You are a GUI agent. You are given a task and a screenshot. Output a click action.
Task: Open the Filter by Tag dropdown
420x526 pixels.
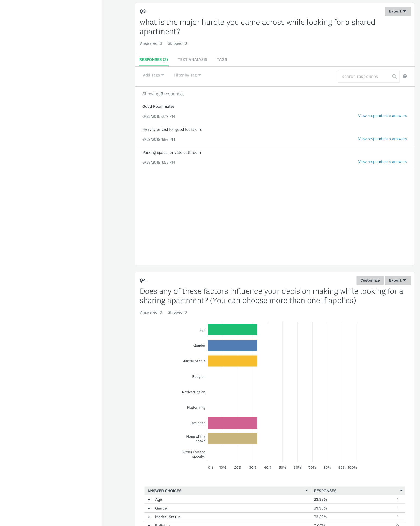tap(187, 75)
